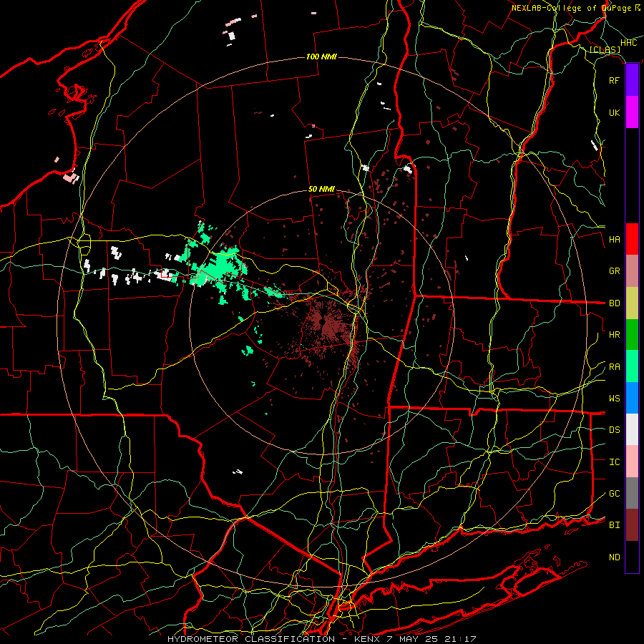The width and height of the screenshot is (644, 644).
Task: Click the GC legend label text
Action: [x=614, y=493]
